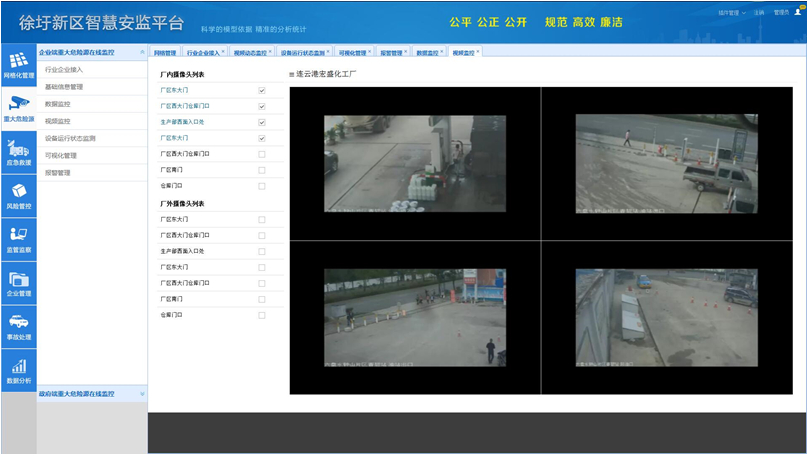The height and width of the screenshot is (455, 808).
Task: Click the administrator user avatar icon
Action: (798, 12)
